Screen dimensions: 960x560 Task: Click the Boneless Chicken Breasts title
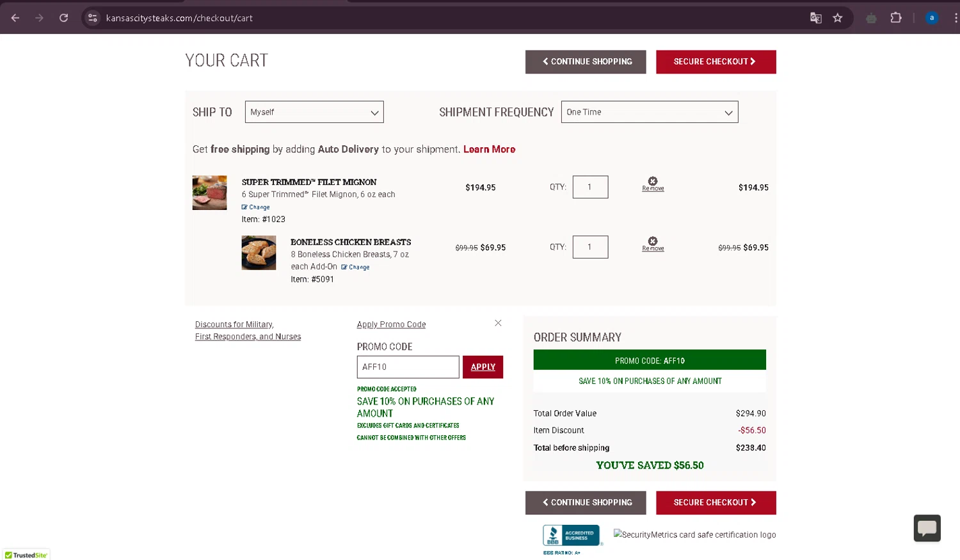(351, 243)
